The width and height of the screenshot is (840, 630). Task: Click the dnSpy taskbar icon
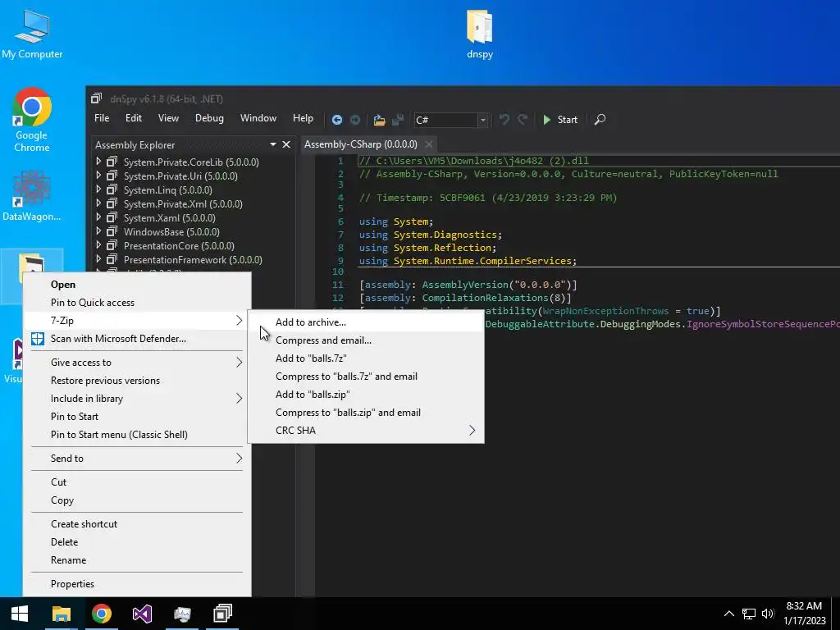coord(222,614)
